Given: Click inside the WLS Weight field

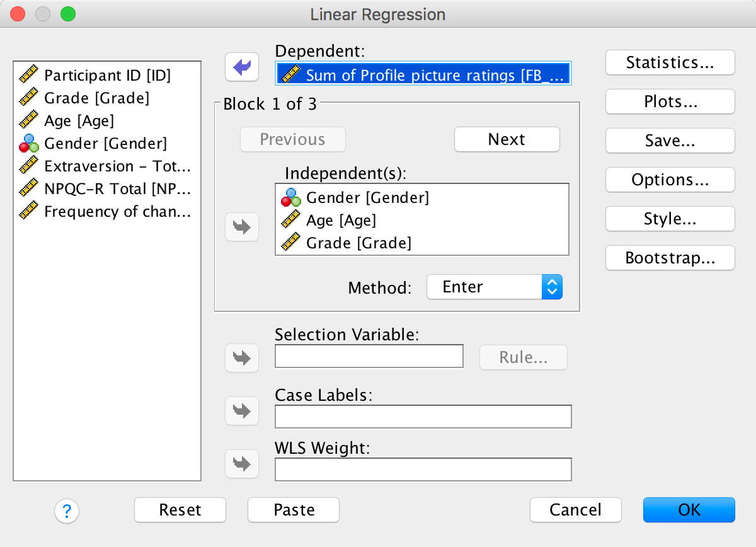Looking at the screenshot, I should [x=423, y=469].
